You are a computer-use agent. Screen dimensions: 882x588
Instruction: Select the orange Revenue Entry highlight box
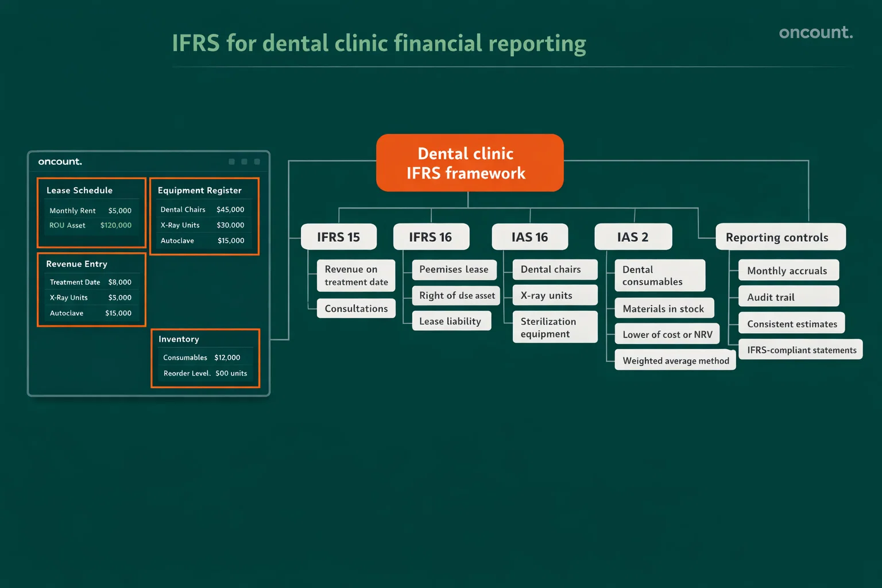(x=91, y=289)
